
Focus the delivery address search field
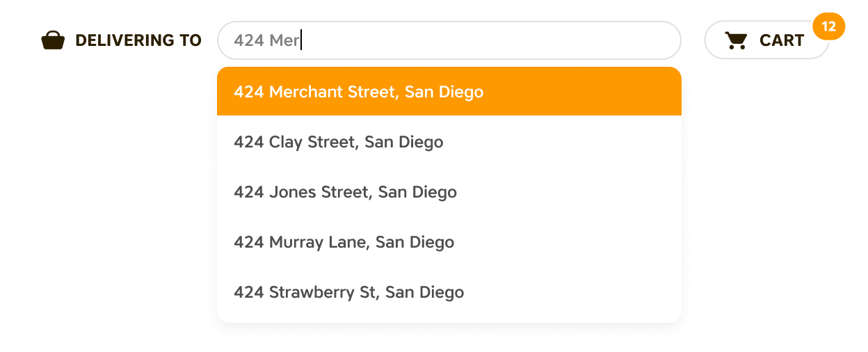click(449, 40)
